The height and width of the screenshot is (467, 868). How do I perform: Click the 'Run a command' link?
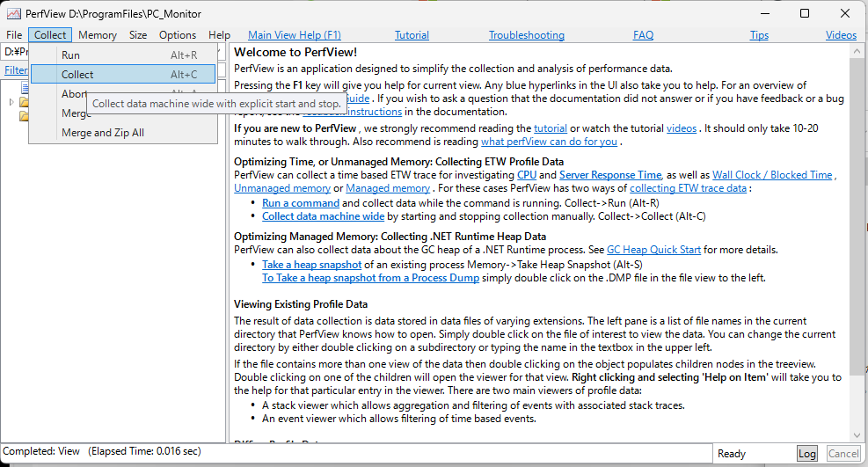[x=301, y=203]
